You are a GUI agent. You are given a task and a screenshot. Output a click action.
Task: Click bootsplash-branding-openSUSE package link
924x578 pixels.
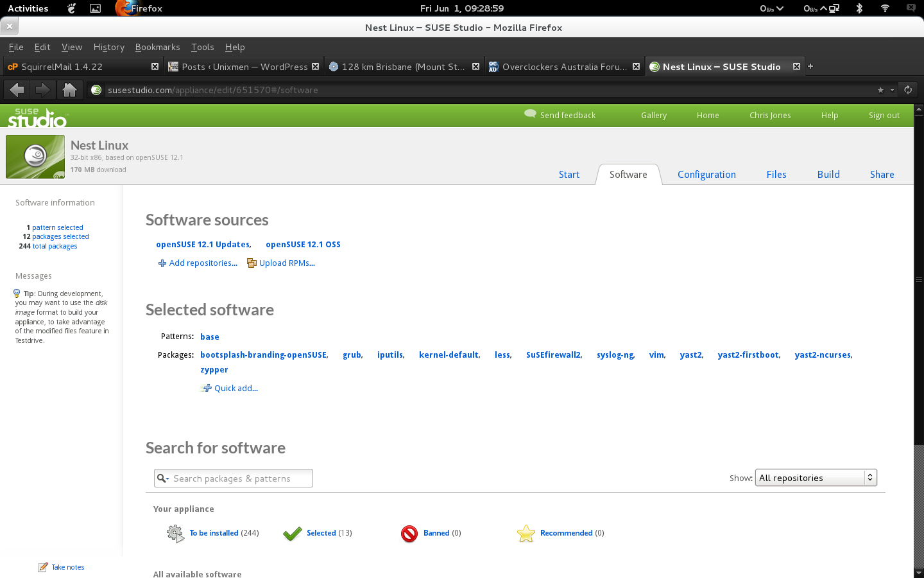click(263, 355)
